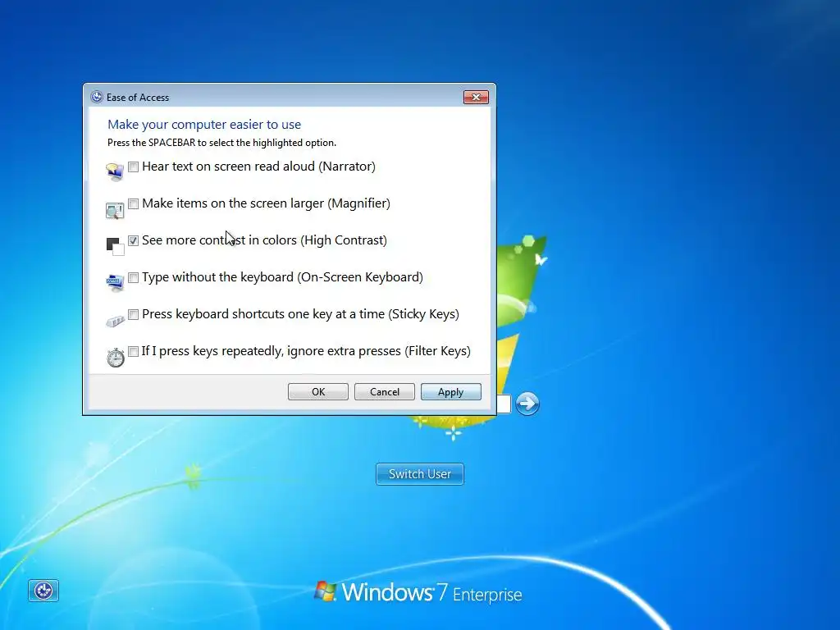Enable the Sticky Keys checkbox
The width and height of the screenshot is (840, 630).
tap(134, 314)
